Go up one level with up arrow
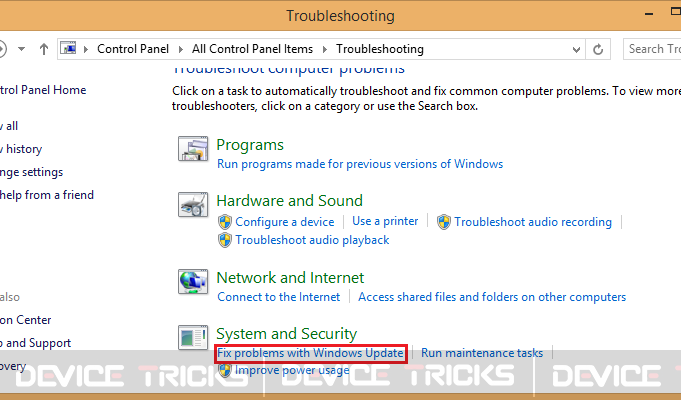Viewport: 681px width, 400px height. click(43, 49)
